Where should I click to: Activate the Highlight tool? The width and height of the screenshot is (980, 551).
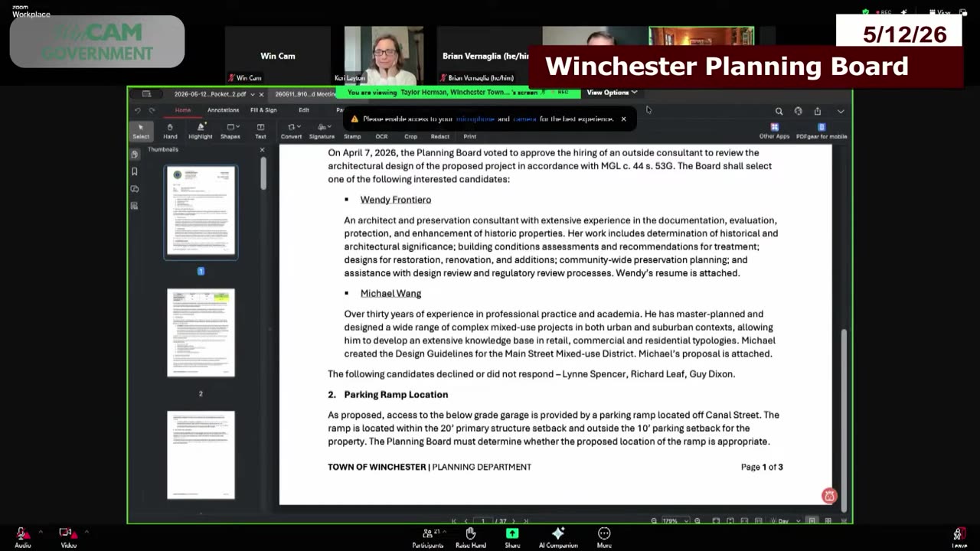click(x=201, y=131)
